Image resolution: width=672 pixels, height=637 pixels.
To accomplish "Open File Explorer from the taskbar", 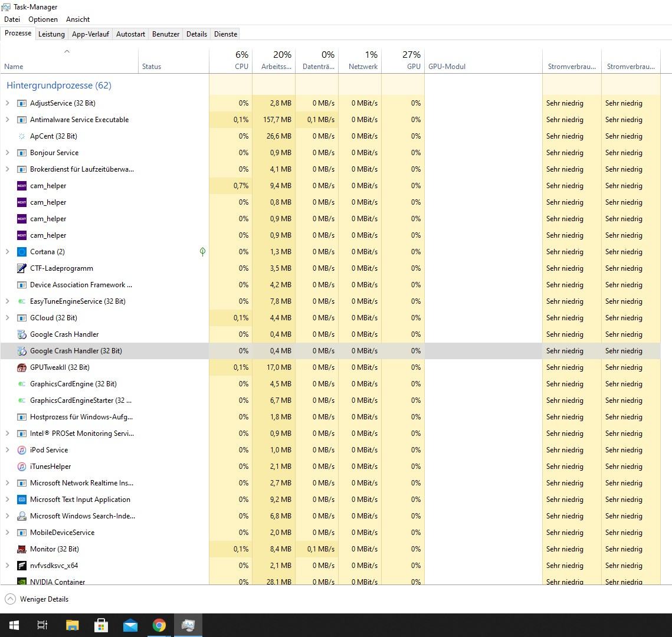I will [x=72, y=625].
